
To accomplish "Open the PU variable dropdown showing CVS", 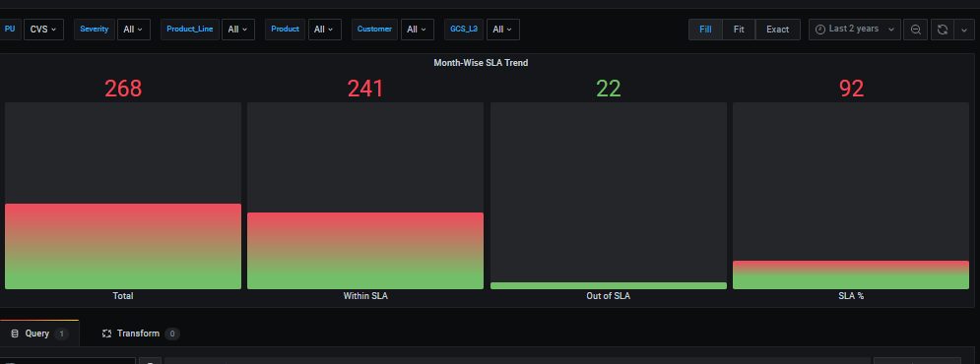I will (43, 30).
